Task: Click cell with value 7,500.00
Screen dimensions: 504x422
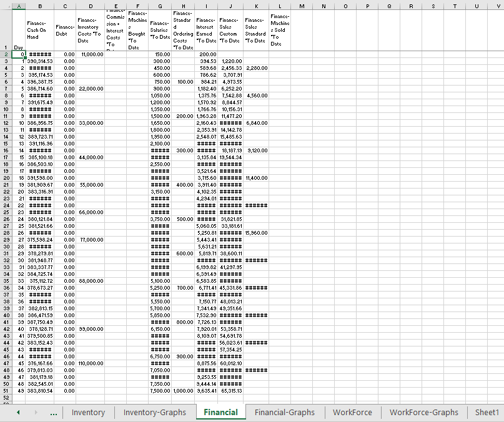Action: [160, 391]
